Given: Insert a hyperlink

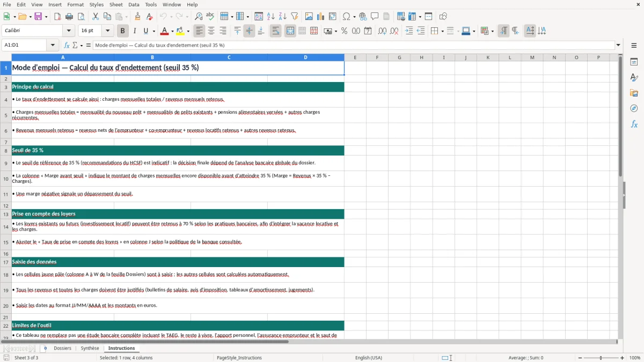Looking at the screenshot, I should (363, 17).
